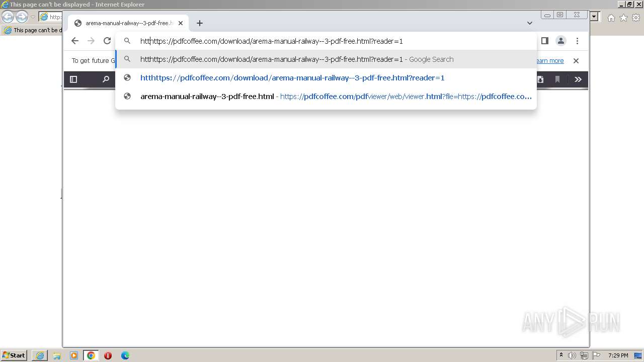Open Internet Explorer recent pages dropdown
644x362 pixels.
tap(33, 17)
